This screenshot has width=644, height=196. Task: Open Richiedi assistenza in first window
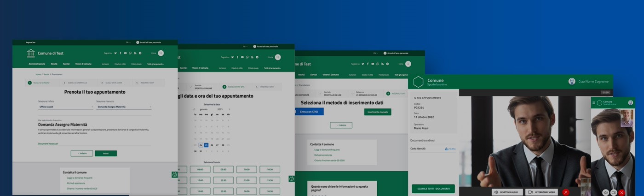76,183
